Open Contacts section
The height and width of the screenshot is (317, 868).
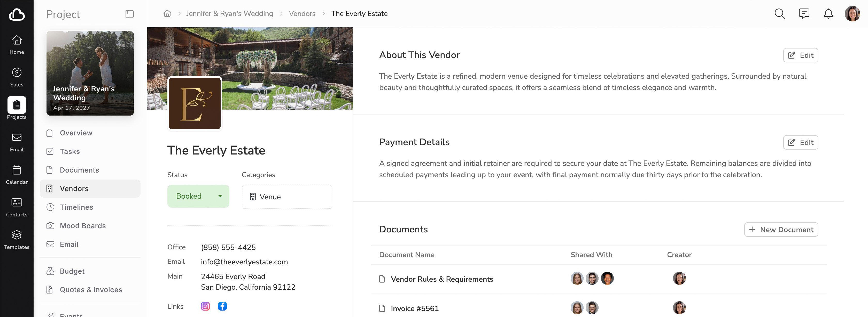[17, 208]
